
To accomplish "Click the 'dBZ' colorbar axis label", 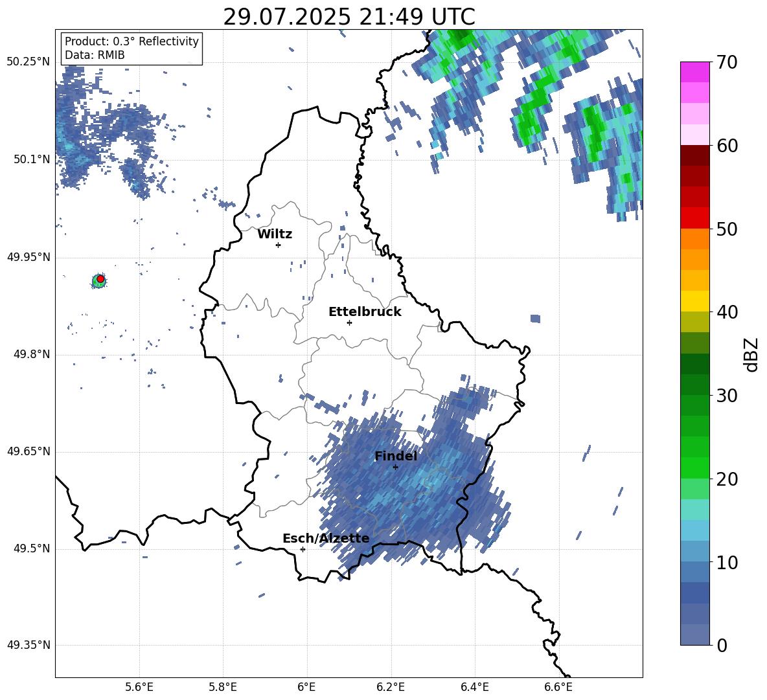I will 751,354.
